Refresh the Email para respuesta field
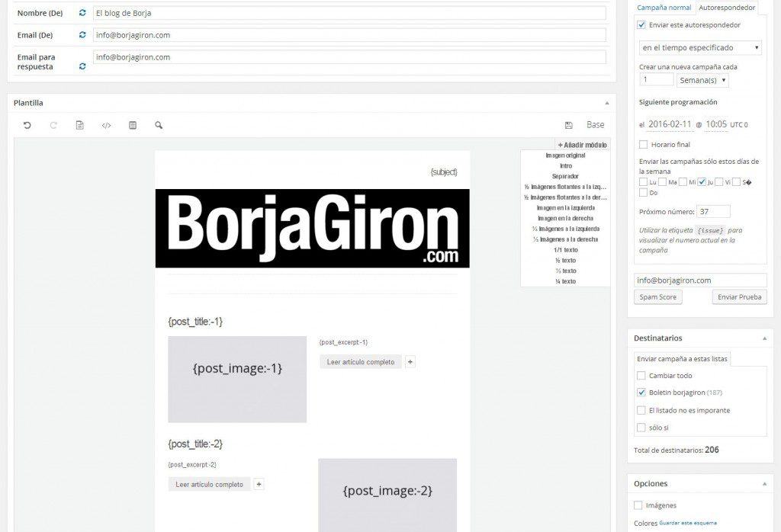Screen dimensions: 781x532 click(x=82, y=66)
